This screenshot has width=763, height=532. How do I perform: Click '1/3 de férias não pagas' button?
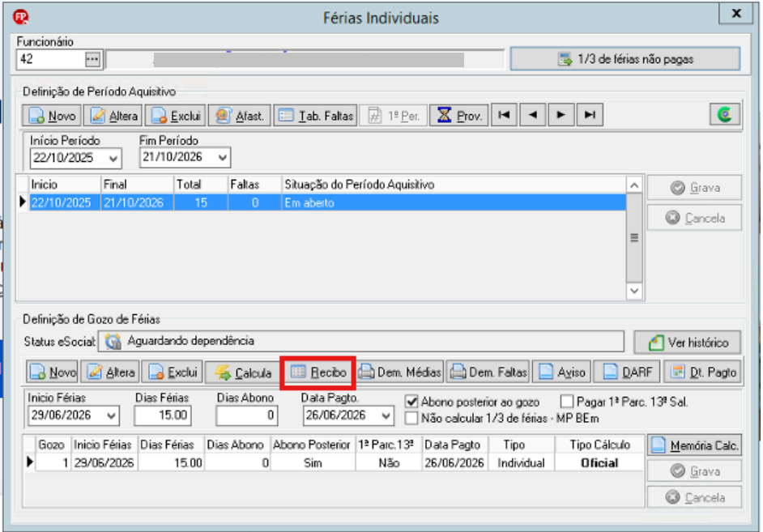point(625,59)
